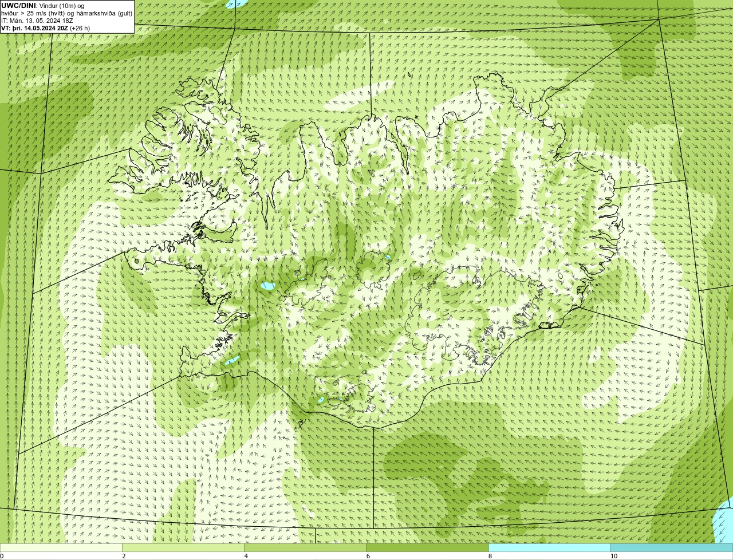
Task: Click the '8' tick label on the color scale
Action: click(x=490, y=556)
